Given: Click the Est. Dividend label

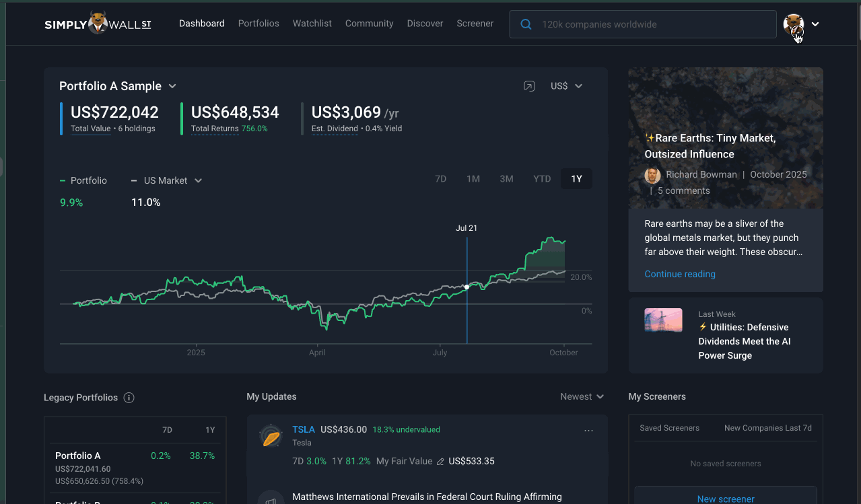Looking at the screenshot, I should 335,129.
